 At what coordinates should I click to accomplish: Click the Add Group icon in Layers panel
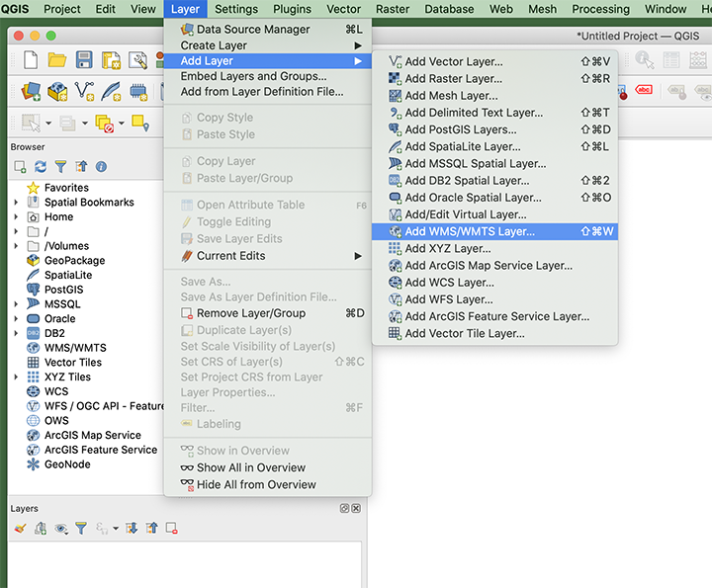click(x=41, y=528)
